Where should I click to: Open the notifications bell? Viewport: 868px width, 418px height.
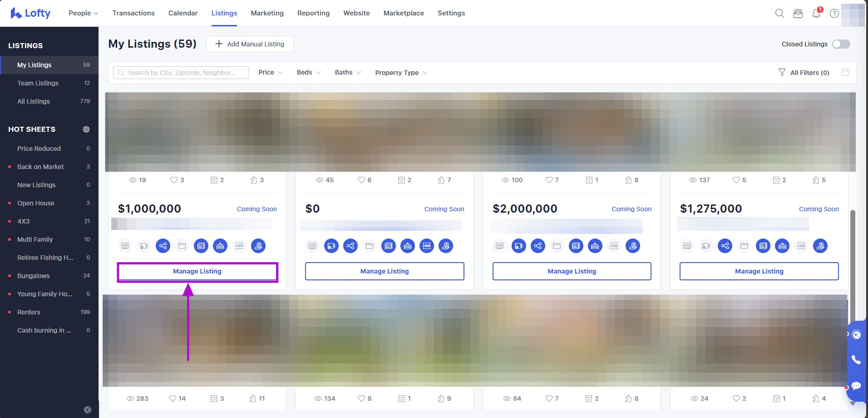[x=816, y=13]
